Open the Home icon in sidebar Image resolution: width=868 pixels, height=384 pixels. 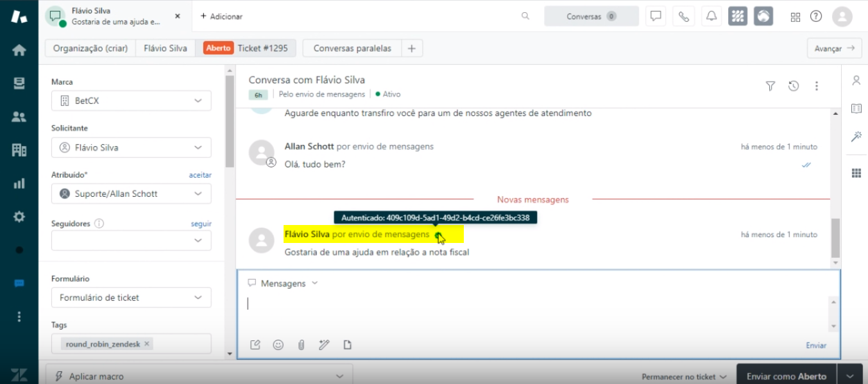[x=19, y=50]
